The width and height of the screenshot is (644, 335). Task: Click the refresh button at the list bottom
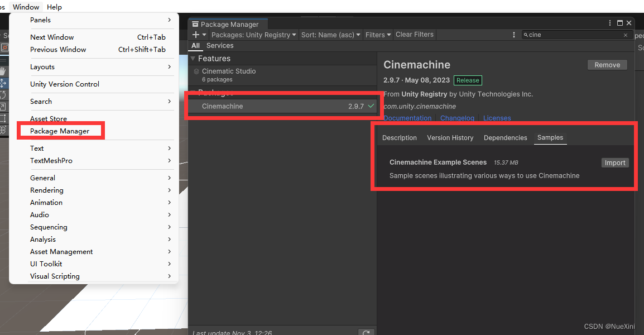366,332
